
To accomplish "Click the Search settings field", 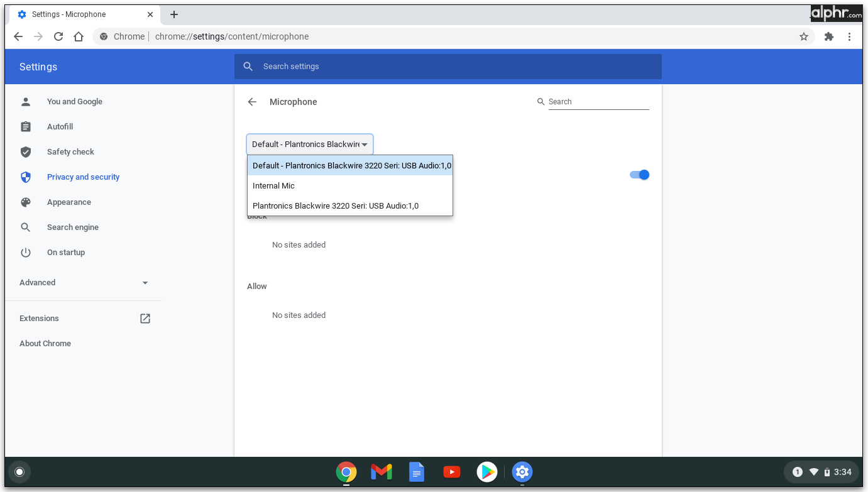I will (x=448, y=67).
